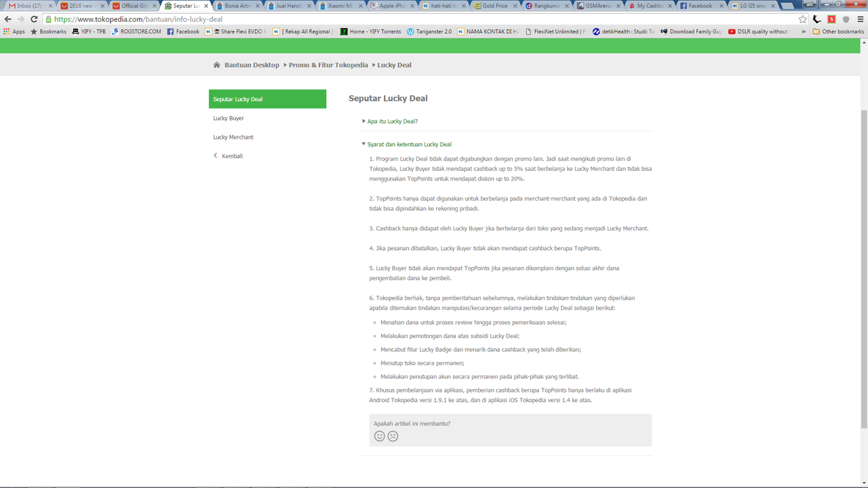
Task: Switch to the Bonia Arb tab
Action: [x=237, y=5]
